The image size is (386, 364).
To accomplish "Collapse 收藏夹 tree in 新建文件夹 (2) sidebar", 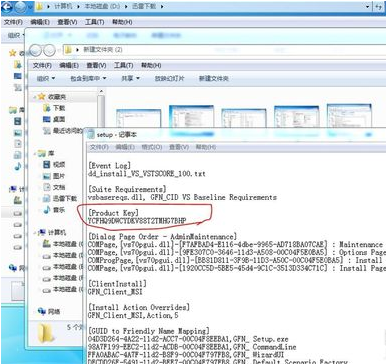I will tap(34, 97).
